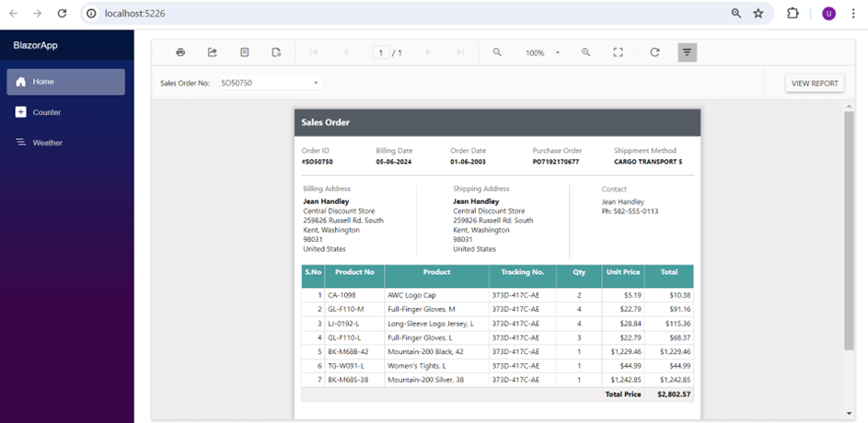The width and height of the screenshot is (868, 423).
Task: Go to previous page arrow
Action: 346,52
